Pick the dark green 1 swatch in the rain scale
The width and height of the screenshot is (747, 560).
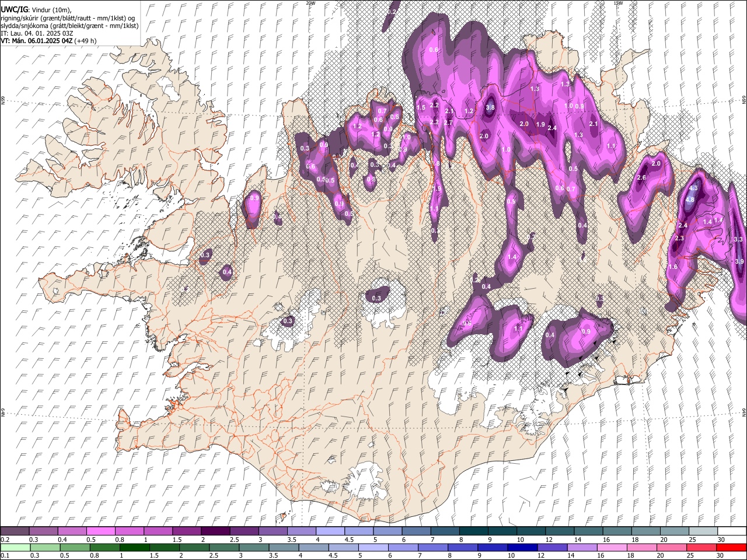tap(134, 547)
